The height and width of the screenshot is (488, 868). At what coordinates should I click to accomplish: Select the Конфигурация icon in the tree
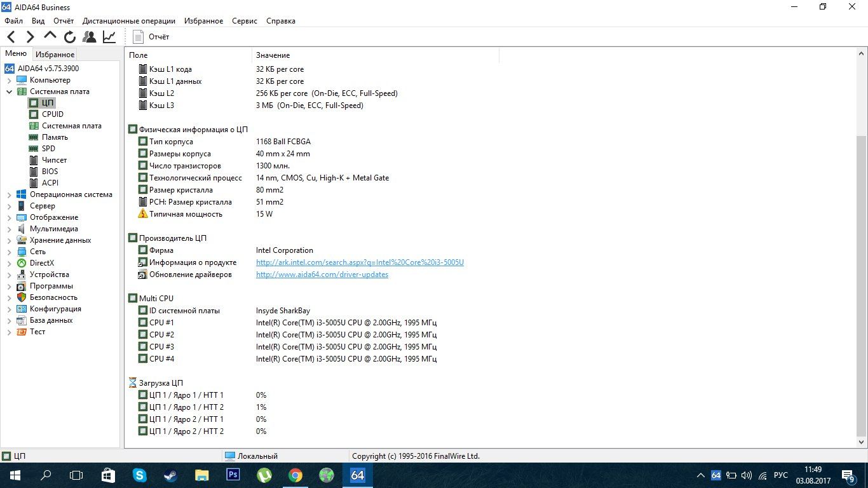tap(22, 309)
